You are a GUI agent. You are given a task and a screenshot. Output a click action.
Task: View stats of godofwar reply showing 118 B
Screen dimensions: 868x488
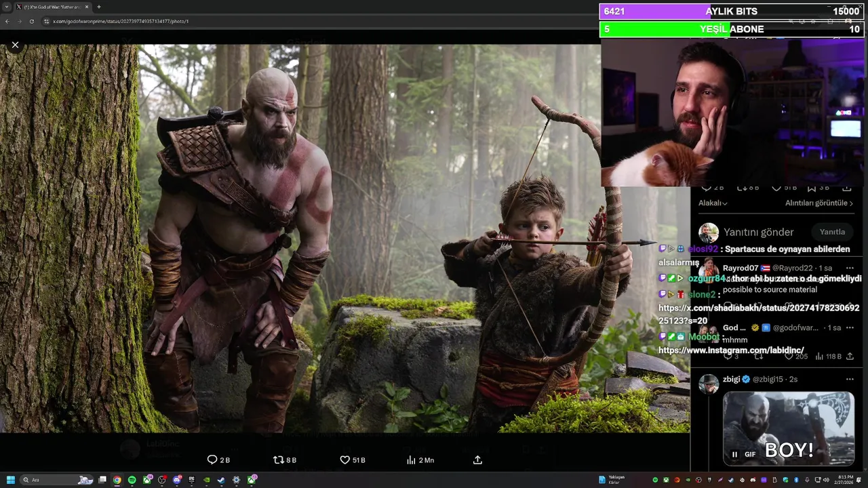pyautogui.click(x=828, y=356)
